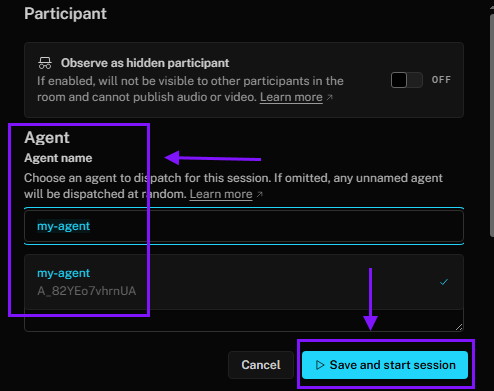Click Save and start session
The width and height of the screenshot is (494, 391).
point(385,365)
